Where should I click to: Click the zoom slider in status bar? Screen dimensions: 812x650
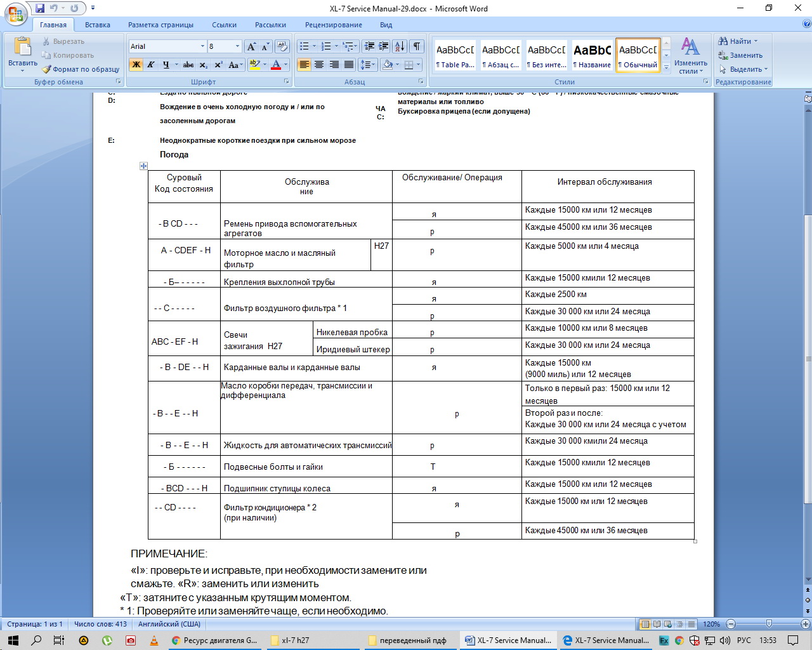(x=769, y=624)
